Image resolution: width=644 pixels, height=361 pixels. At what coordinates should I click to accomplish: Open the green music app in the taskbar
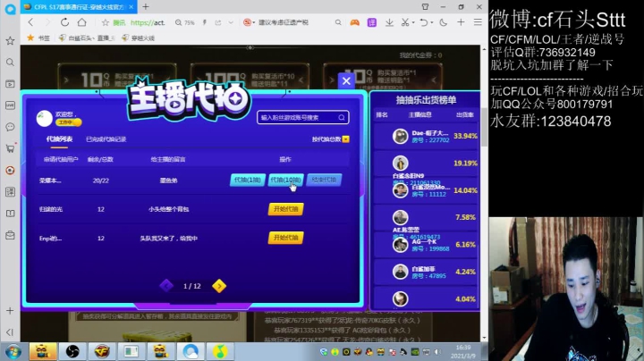coord(220,351)
